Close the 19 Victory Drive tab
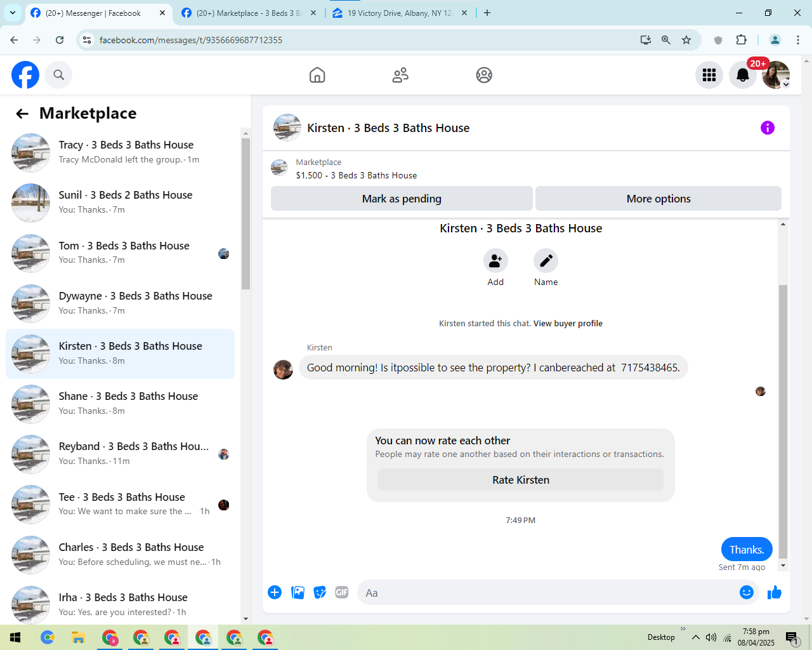The width and height of the screenshot is (812, 650). (x=464, y=13)
